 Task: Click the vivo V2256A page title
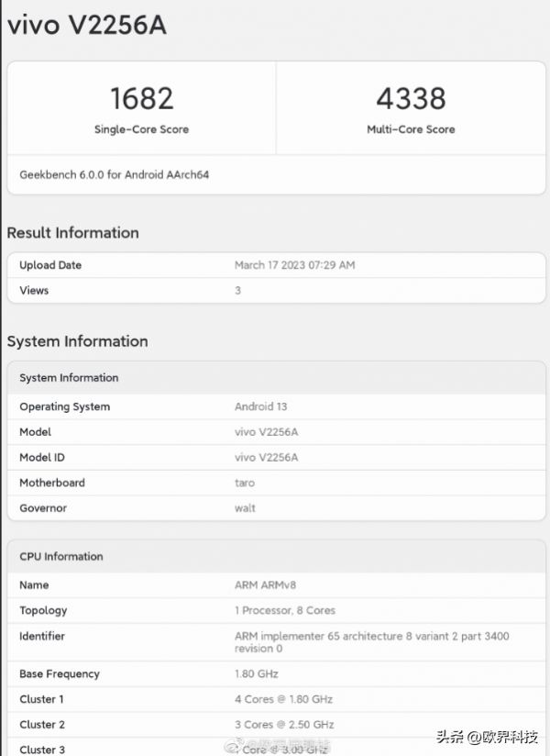[x=87, y=26]
